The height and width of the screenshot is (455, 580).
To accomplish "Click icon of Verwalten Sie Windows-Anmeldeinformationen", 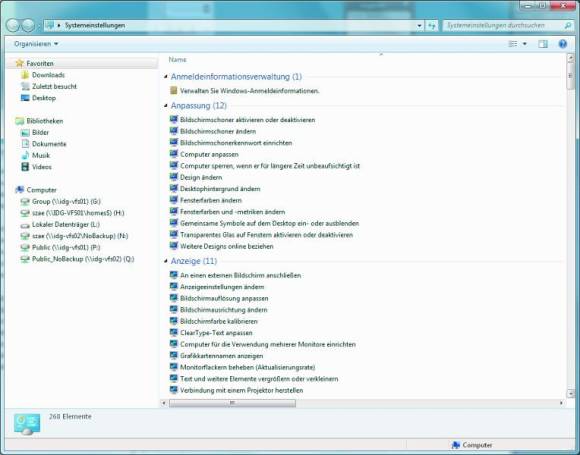I will click(x=173, y=90).
